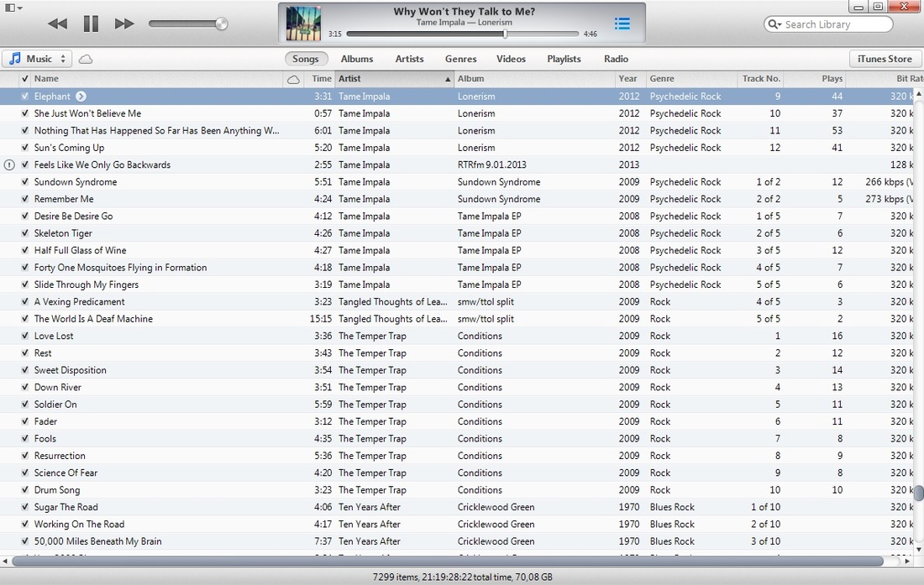The image size is (924, 585).
Task: Select Half Full Glass of Wine
Action: click(80, 250)
